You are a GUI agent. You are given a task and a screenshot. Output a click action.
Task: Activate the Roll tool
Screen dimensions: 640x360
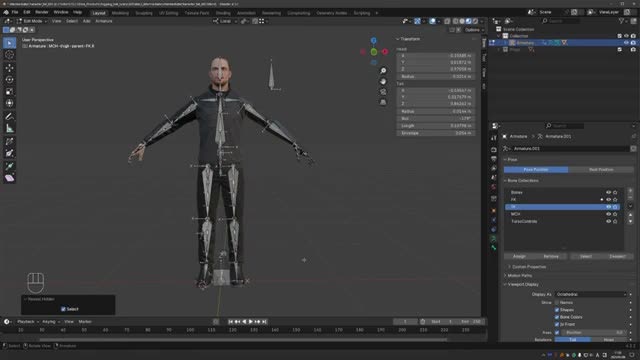(9, 142)
